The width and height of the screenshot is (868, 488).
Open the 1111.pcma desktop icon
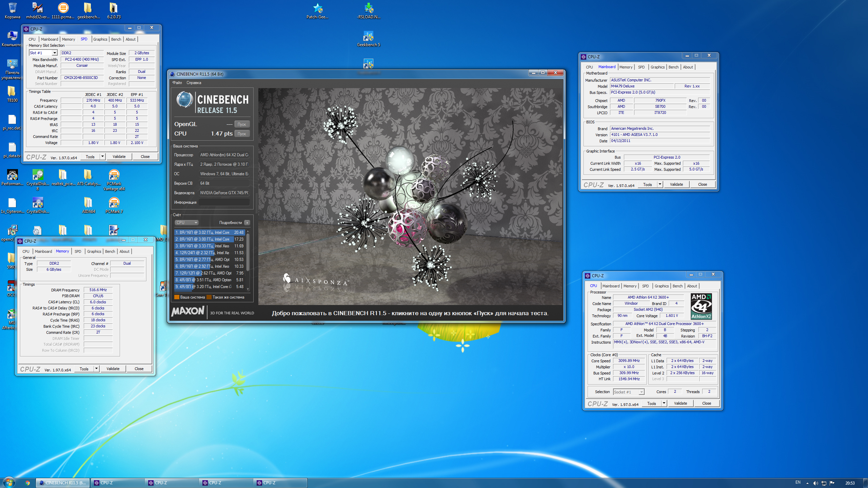pos(63,10)
